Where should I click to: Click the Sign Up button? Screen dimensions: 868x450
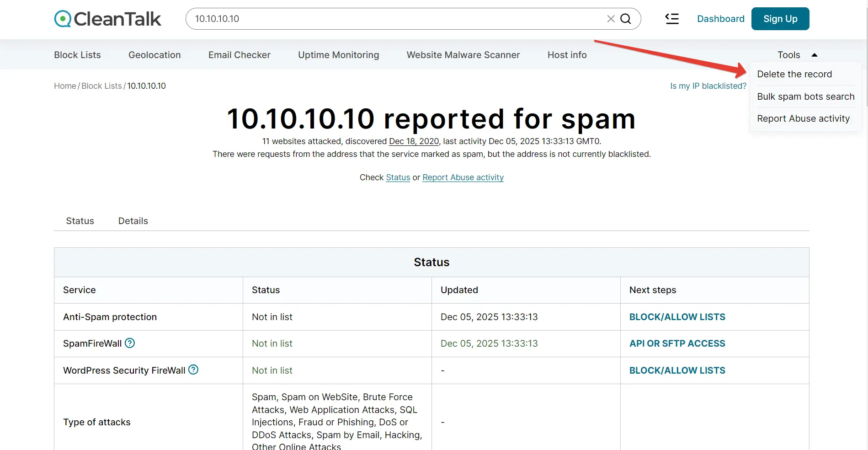point(780,19)
